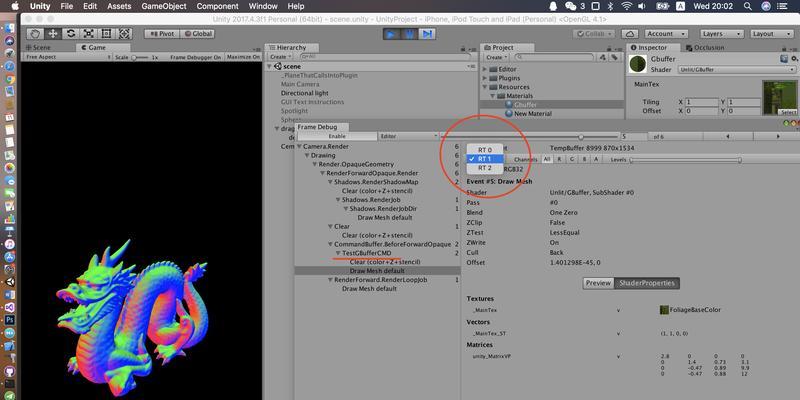Select the Rect transform tool
Viewport: 800px width, 400px height.
coord(107,34)
